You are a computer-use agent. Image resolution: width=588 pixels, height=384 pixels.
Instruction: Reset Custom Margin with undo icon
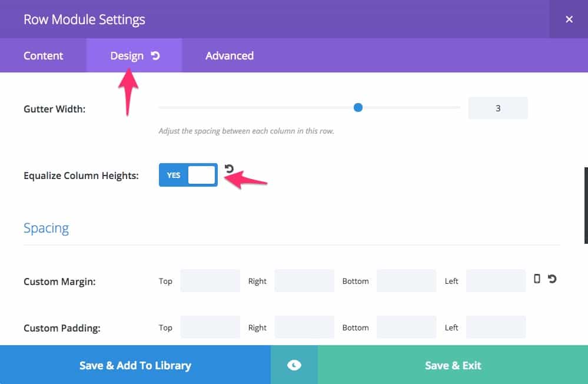pyautogui.click(x=552, y=279)
